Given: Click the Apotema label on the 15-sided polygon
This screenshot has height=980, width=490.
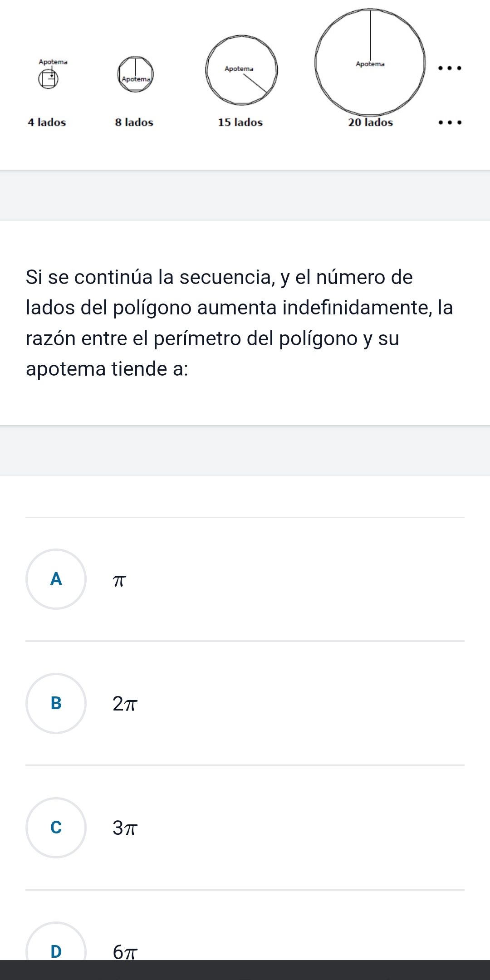Looking at the screenshot, I should 239,68.
